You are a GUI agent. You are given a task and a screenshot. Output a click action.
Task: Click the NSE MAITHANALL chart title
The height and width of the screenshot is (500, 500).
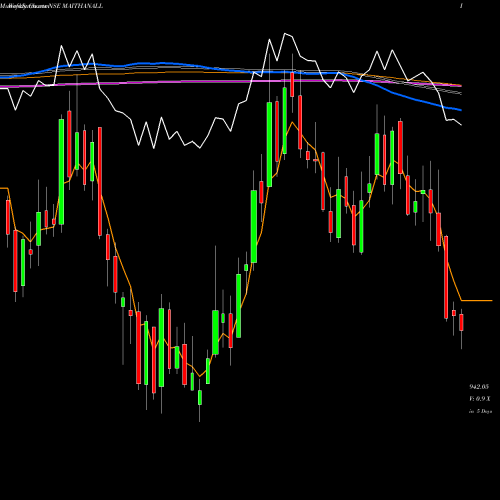(x=76, y=6)
